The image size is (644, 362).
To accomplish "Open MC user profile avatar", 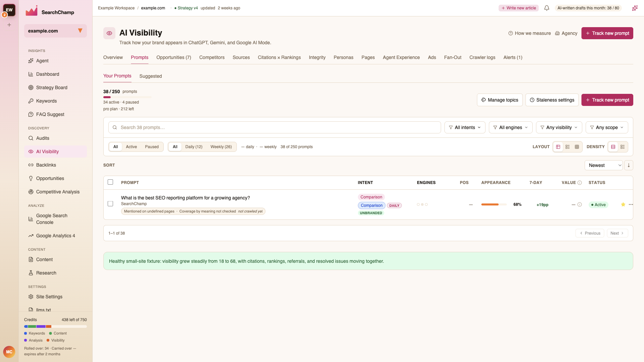I will click(x=9, y=352).
